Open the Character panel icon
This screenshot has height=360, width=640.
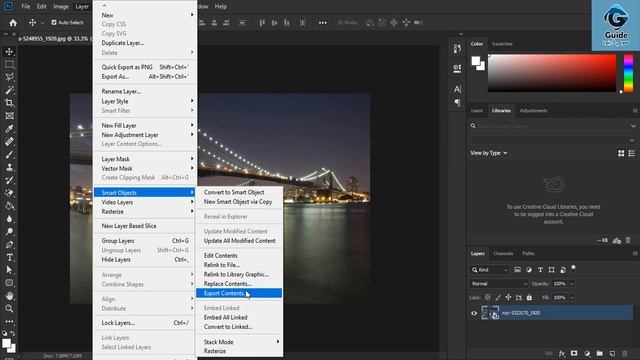pos(457,89)
